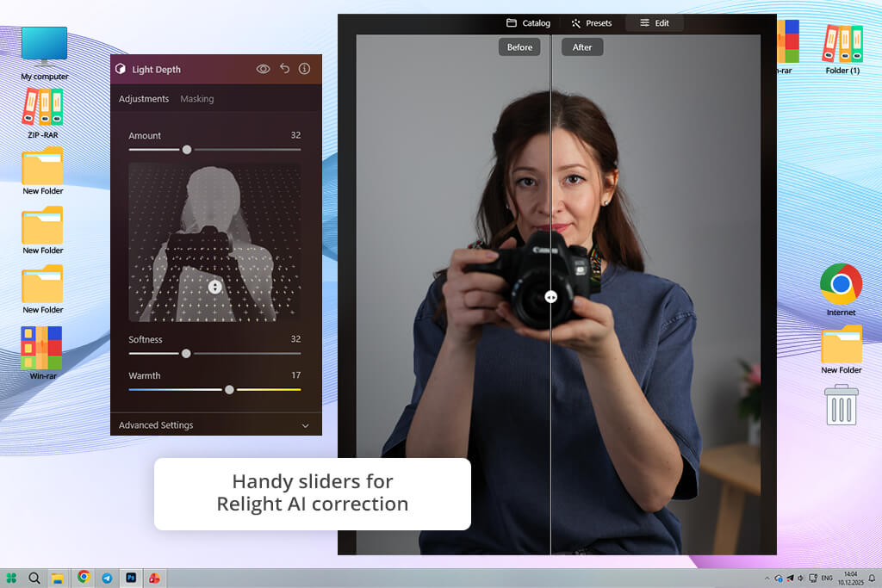Click the Warmth slider handle
Viewport: 882px width, 588px height.
[229, 390]
